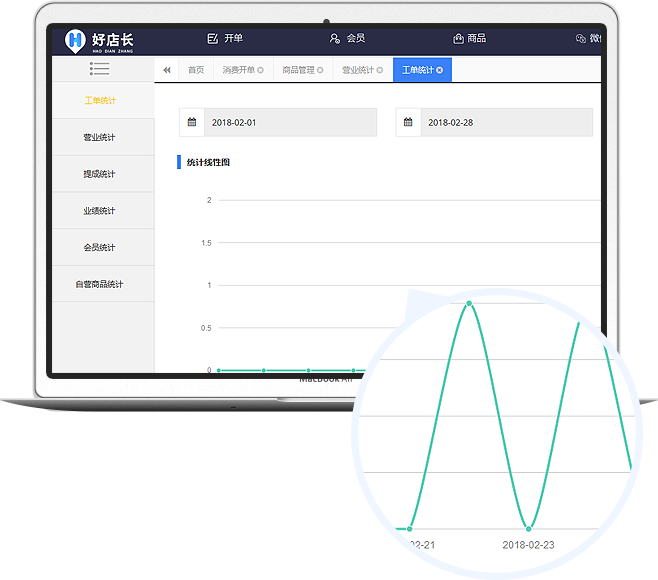This screenshot has width=658, height=580.
Task: Close the 消费开单 tab
Action: pyautogui.click(x=261, y=70)
